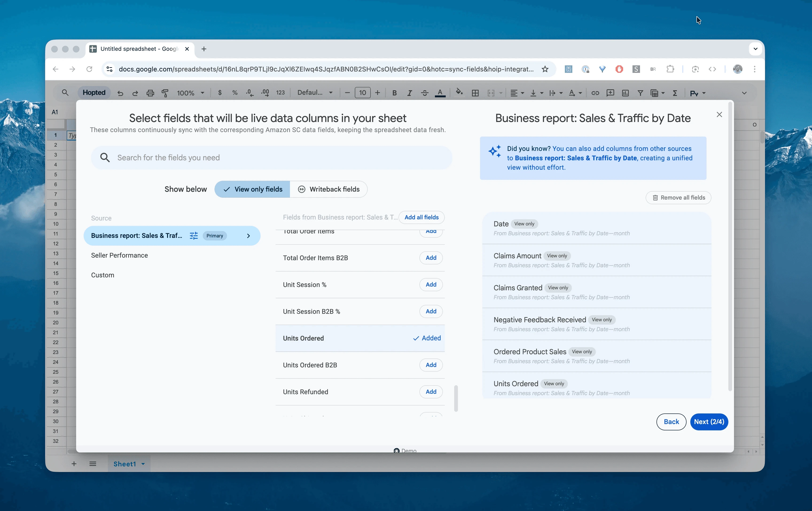Collapse the toolbar with chevron

click(744, 93)
